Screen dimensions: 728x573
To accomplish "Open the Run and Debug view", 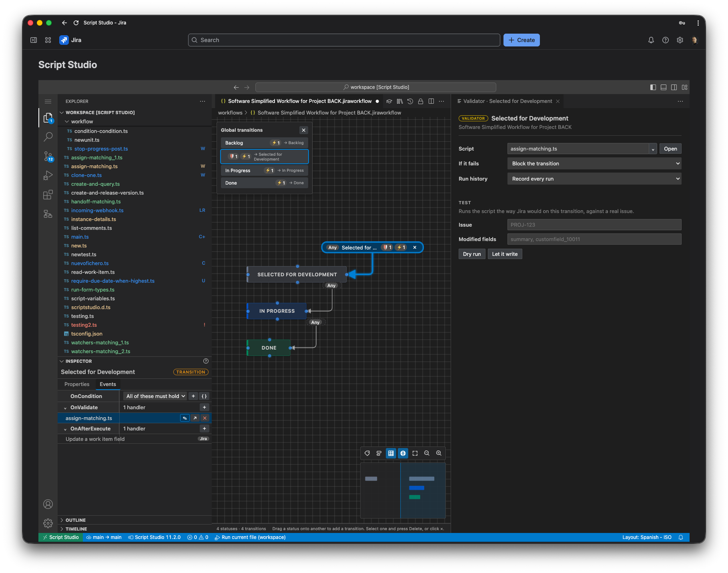I will [48, 175].
